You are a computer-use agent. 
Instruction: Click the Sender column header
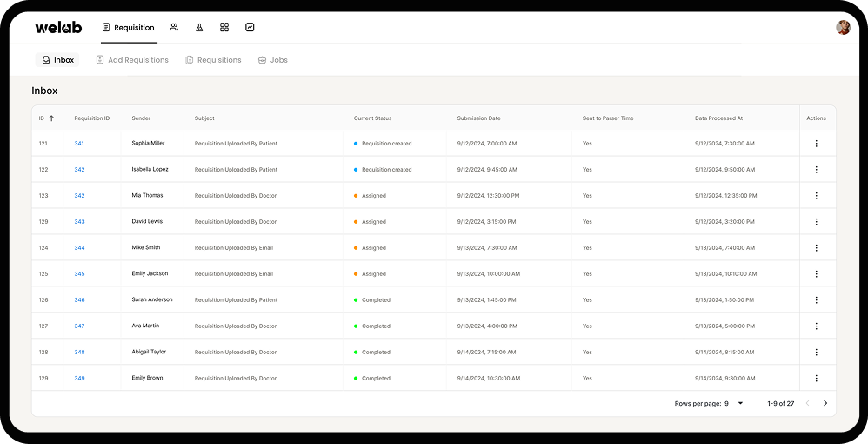[141, 118]
